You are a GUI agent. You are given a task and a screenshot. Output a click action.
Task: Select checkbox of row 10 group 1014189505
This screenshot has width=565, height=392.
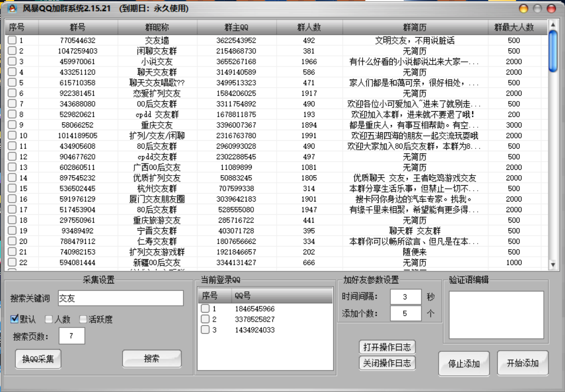(x=12, y=135)
